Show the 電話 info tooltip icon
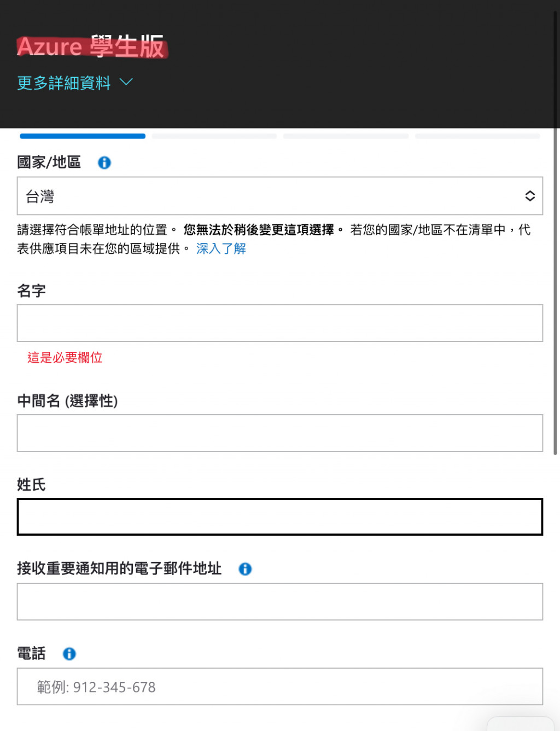 [x=69, y=654]
